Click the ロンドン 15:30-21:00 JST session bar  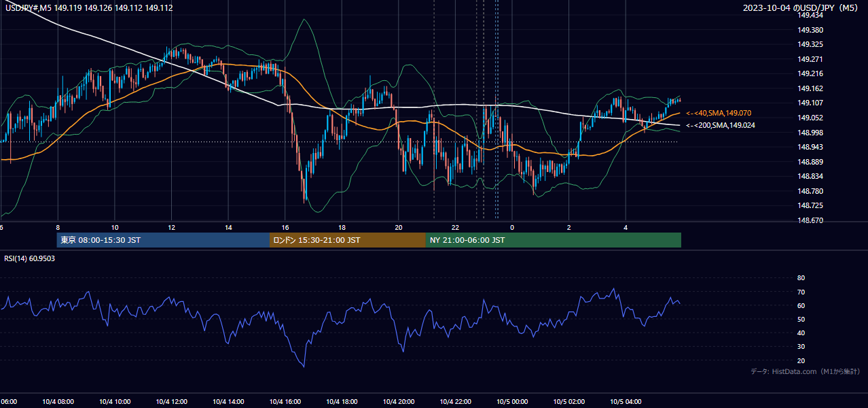[348, 240]
